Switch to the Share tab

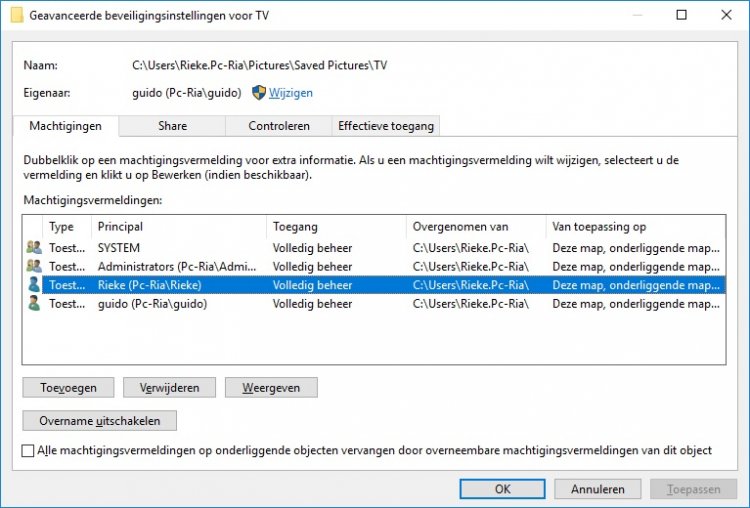point(171,126)
